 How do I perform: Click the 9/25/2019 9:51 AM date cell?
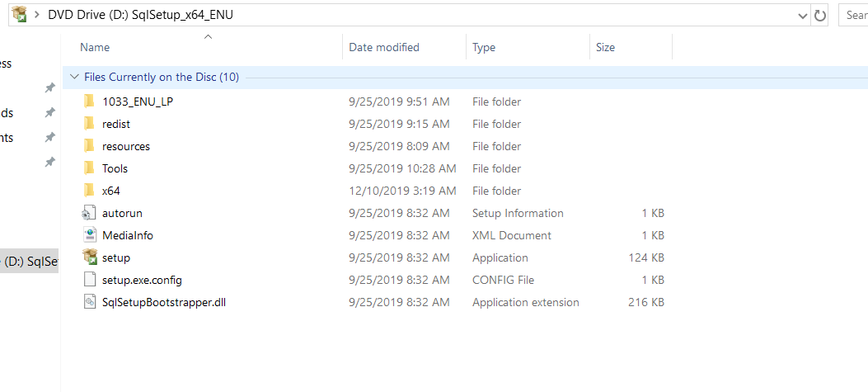tap(399, 102)
